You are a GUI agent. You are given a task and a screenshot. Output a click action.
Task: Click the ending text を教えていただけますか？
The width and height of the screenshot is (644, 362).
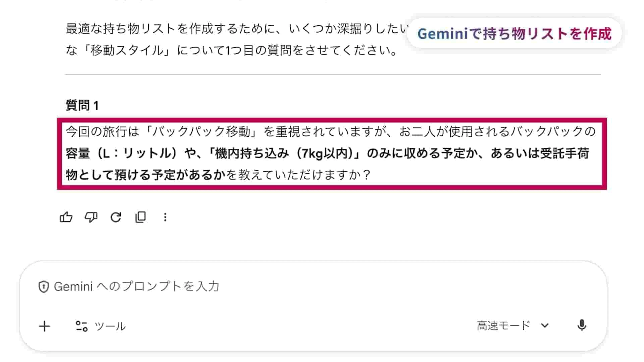298,175
